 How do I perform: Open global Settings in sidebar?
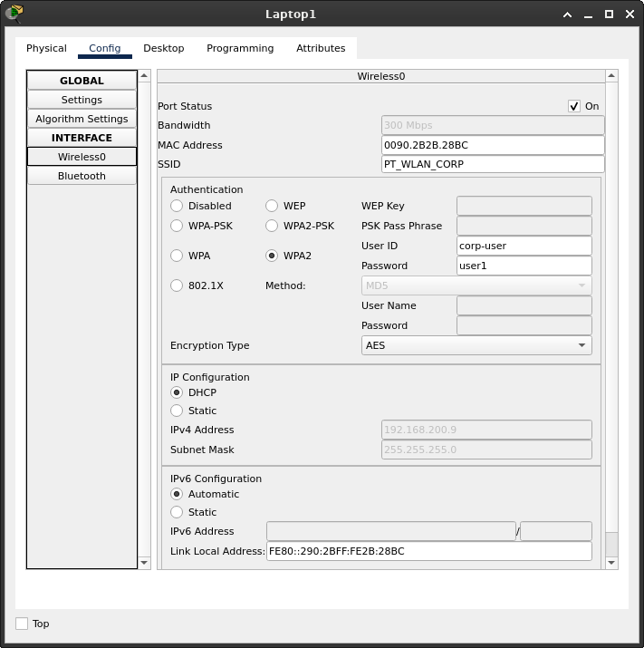pos(82,100)
